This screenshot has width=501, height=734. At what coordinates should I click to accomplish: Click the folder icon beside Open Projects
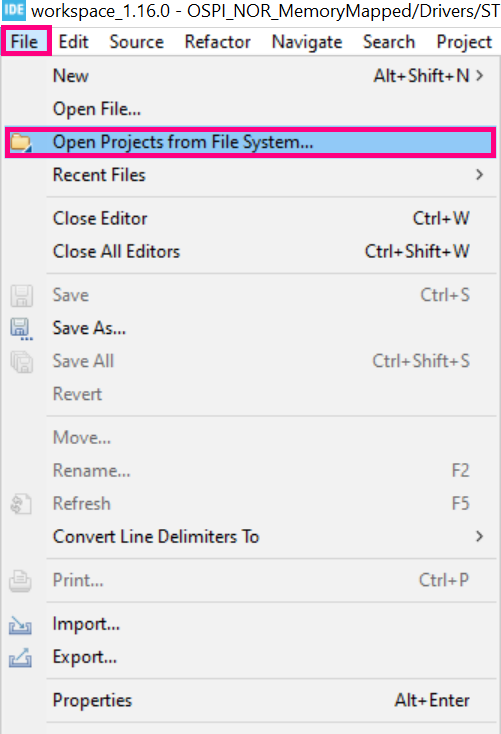pyautogui.click(x=21, y=142)
